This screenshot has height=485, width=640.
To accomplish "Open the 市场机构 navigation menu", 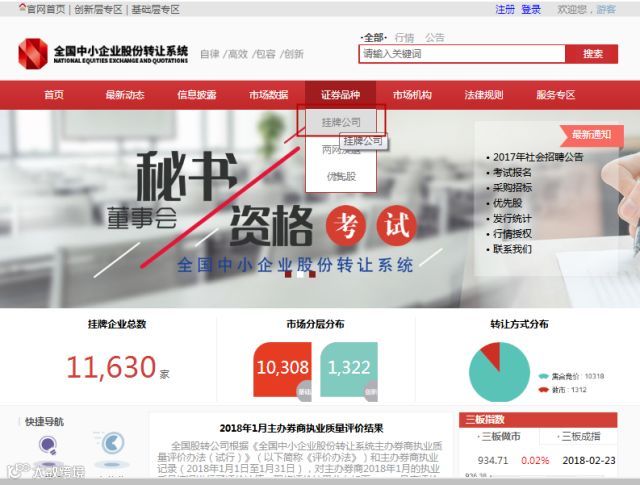I will (x=412, y=95).
